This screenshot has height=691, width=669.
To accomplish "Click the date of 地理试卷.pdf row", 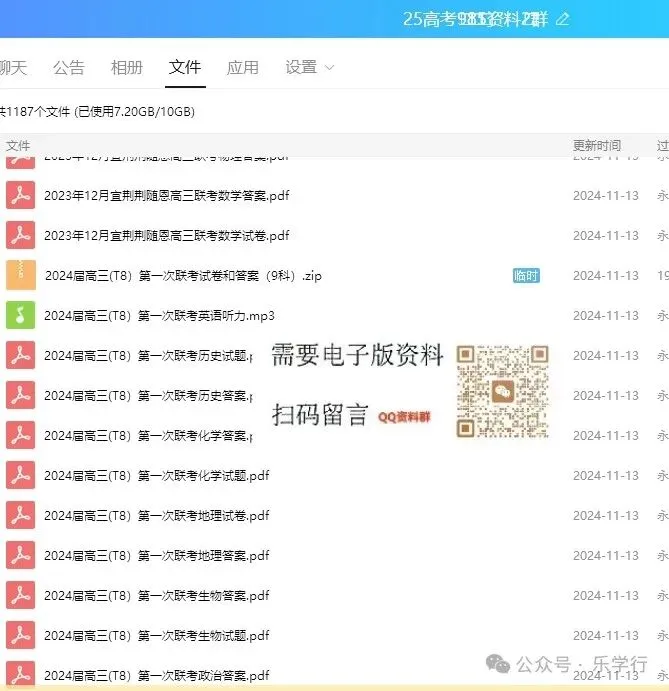I will tap(606, 516).
